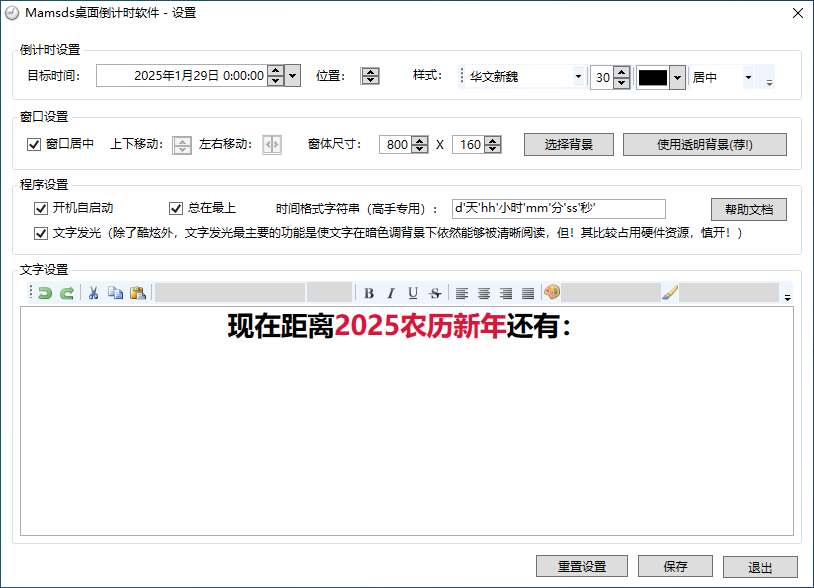Toggle italic formatting
Screen dimensions: 814x588
pos(391,293)
